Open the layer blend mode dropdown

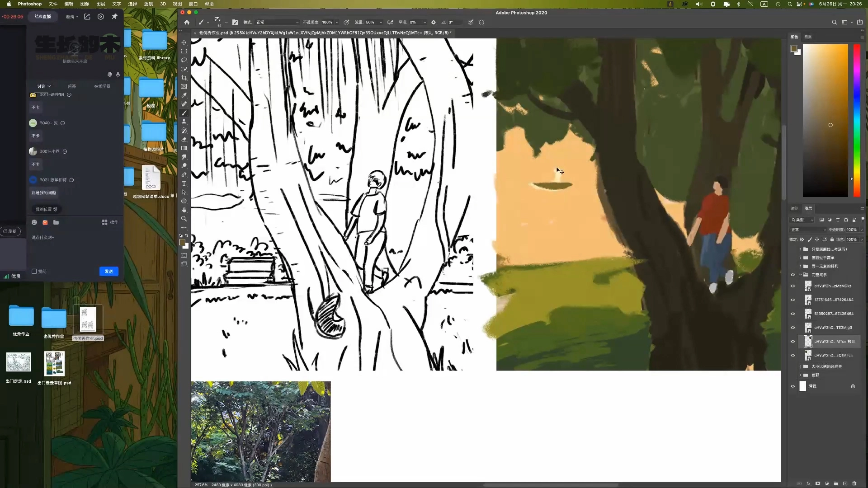click(x=808, y=230)
